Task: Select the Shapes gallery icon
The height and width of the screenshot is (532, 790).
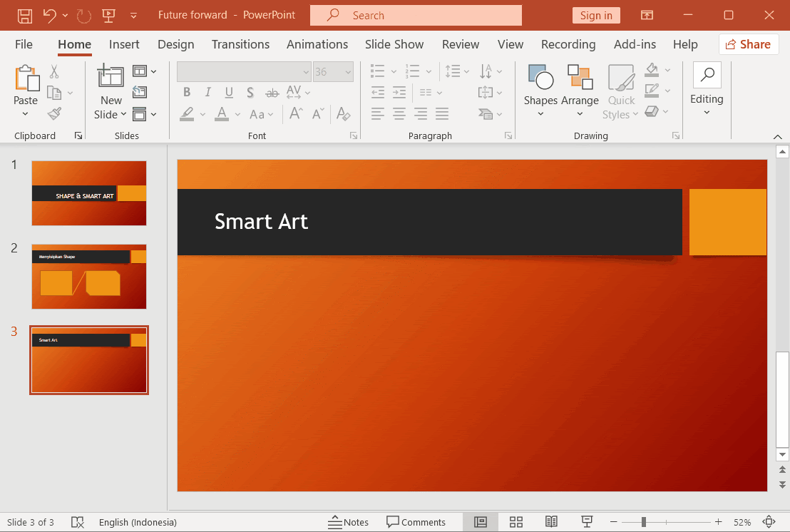Action: [x=540, y=77]
